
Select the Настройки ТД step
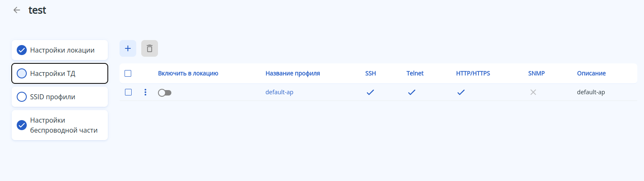60,74
